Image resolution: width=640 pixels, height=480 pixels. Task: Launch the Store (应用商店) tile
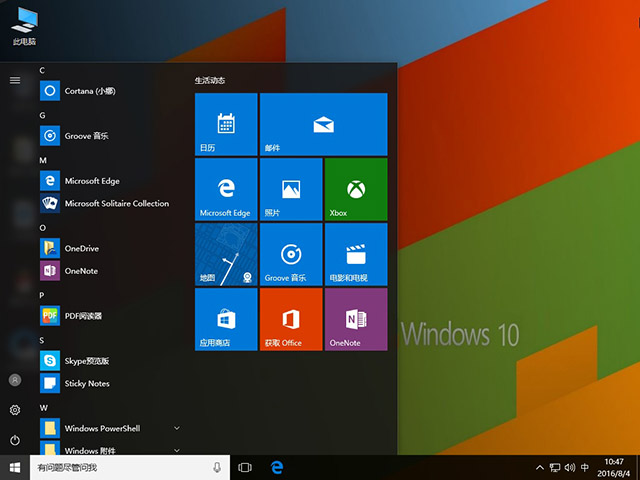[226, 319]
